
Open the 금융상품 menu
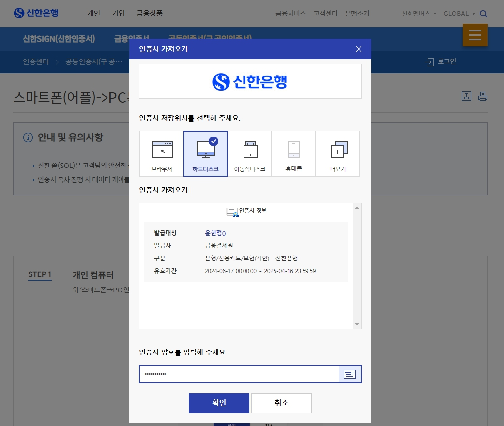(x=150, y=13)
